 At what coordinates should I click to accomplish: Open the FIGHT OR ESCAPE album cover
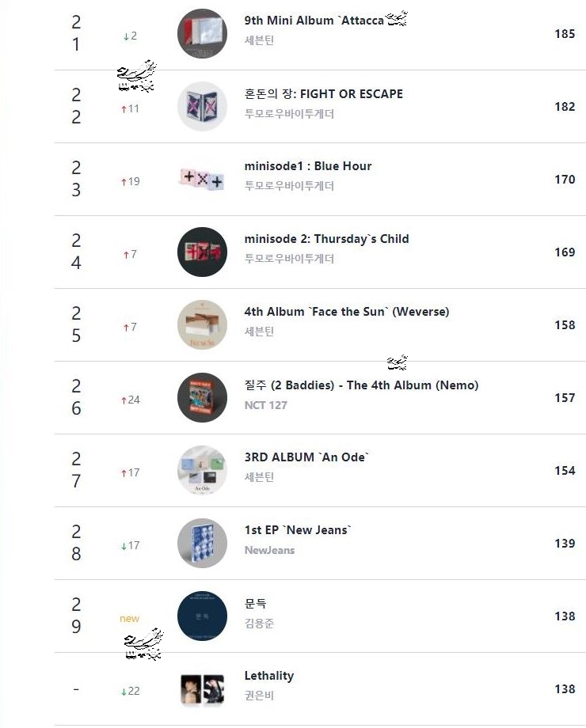pos(202,107)
